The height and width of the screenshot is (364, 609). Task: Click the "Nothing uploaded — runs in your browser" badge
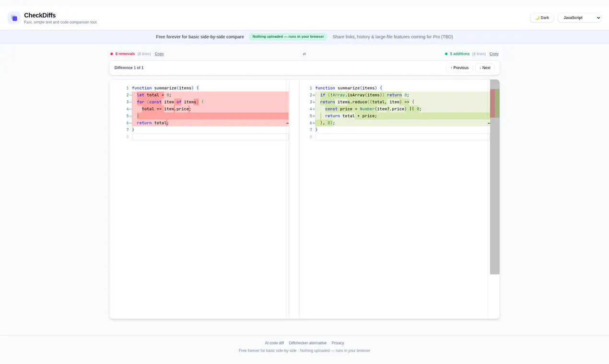coord(288,37)
